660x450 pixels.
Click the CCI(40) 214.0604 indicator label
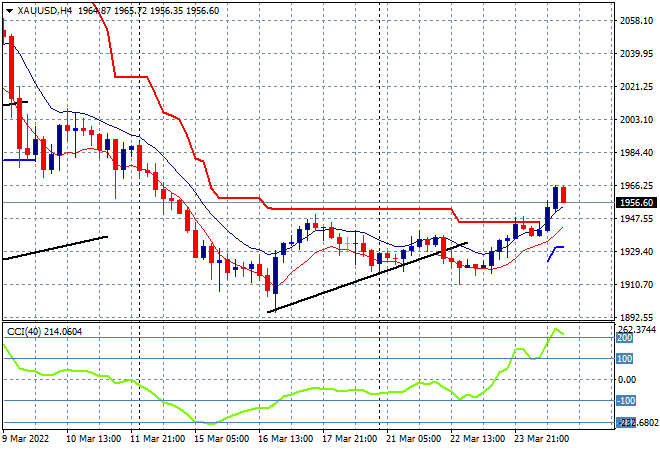pyautogui.click(x=44, y=332)
